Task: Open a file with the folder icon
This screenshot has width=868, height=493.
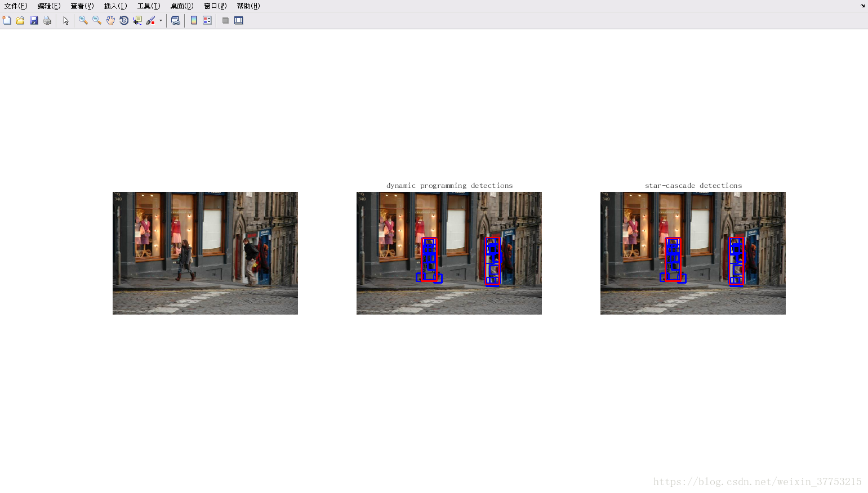Action: [x=20, y=20]
